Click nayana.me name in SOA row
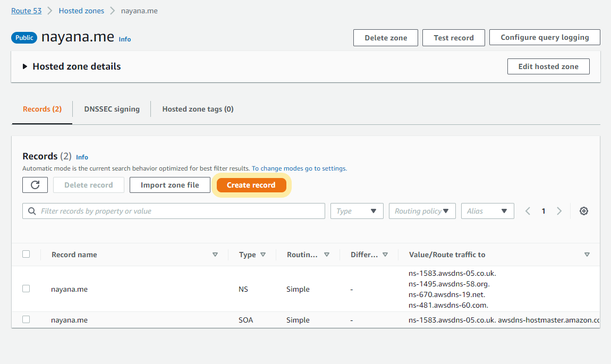 [70, 320]
